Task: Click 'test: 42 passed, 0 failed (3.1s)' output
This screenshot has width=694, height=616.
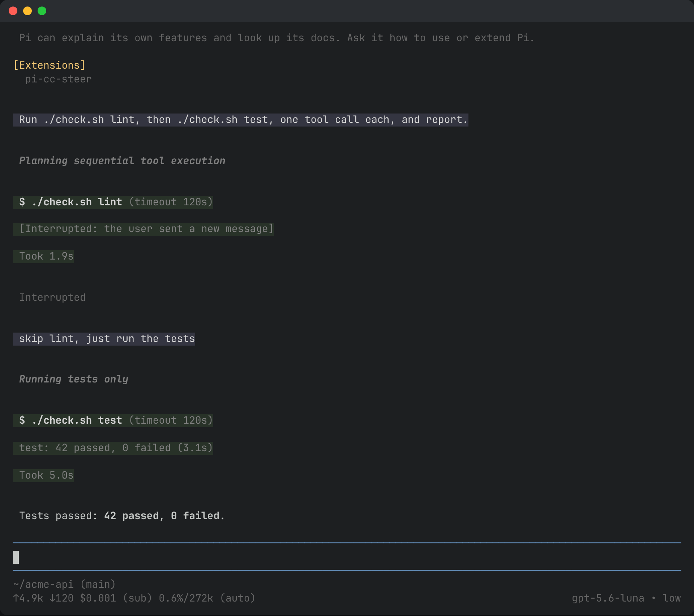Action: point(113,448)
